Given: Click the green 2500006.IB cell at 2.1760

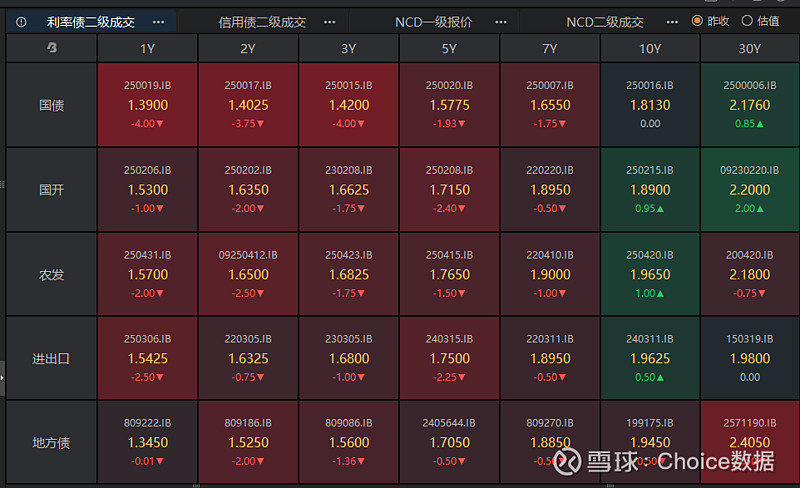Looking at the screenshot, I should 748,105.
